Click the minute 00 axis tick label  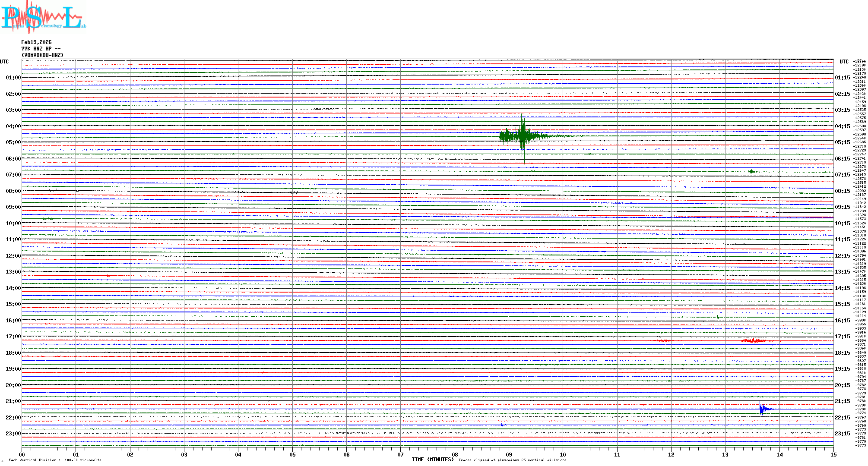22,455
